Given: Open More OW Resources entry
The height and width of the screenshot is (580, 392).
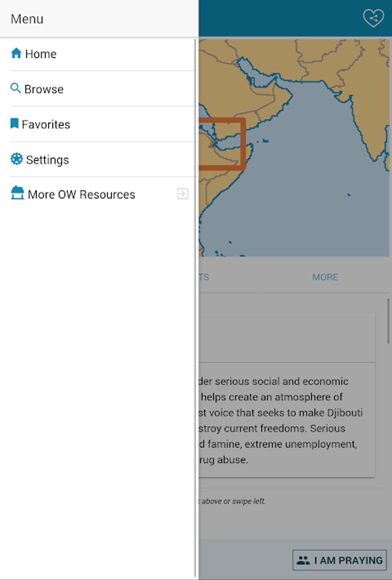Looking at the screenshot, I should click(81, 194).
